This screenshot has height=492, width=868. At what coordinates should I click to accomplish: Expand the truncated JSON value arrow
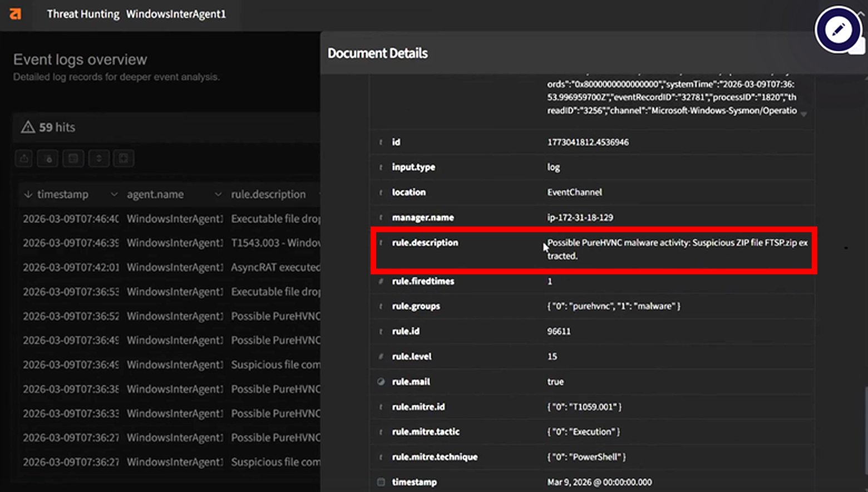[803, 114]
